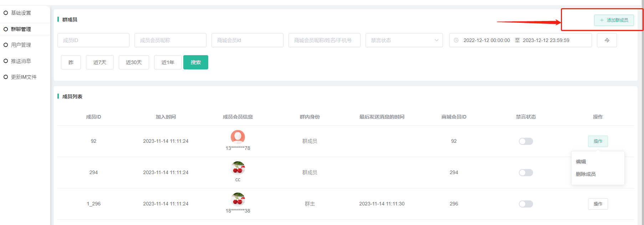This screenshot has height=225, width=644.
Task: Select the 近1年 range button
Action: pyautogui.click(x=168, y=62)
